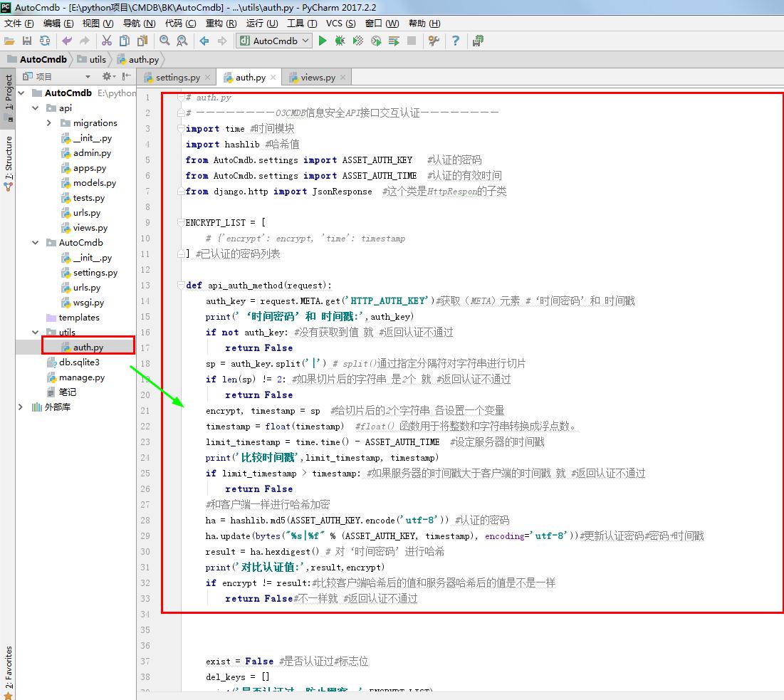The height and width of the screenshot is (700, 784).
Task: Open the 编辑 (E) menu
Action: [x=58, y=23]
